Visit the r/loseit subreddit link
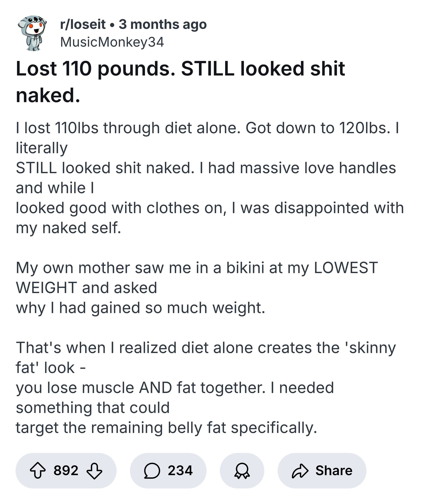Viewport: 422px width, 504px height. tap(83, 24)
